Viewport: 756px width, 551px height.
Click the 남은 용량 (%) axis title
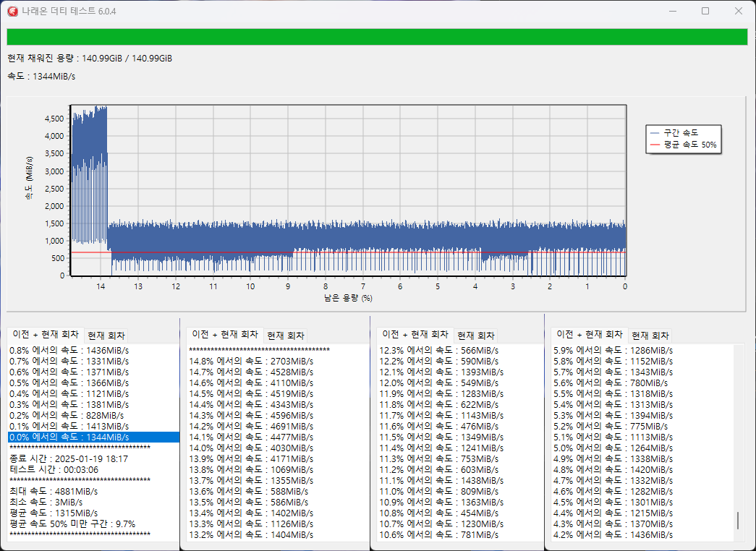[x=348, y=298]
